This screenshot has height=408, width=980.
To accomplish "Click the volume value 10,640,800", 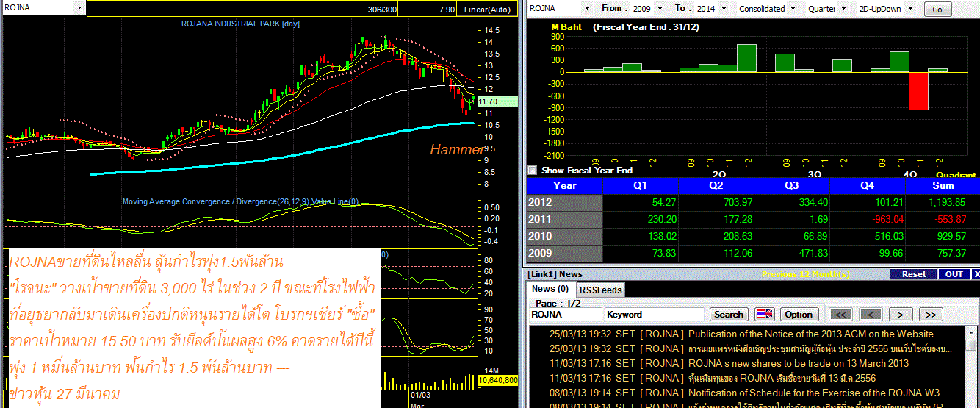I will pyautogui.click(x=499, y=381).
